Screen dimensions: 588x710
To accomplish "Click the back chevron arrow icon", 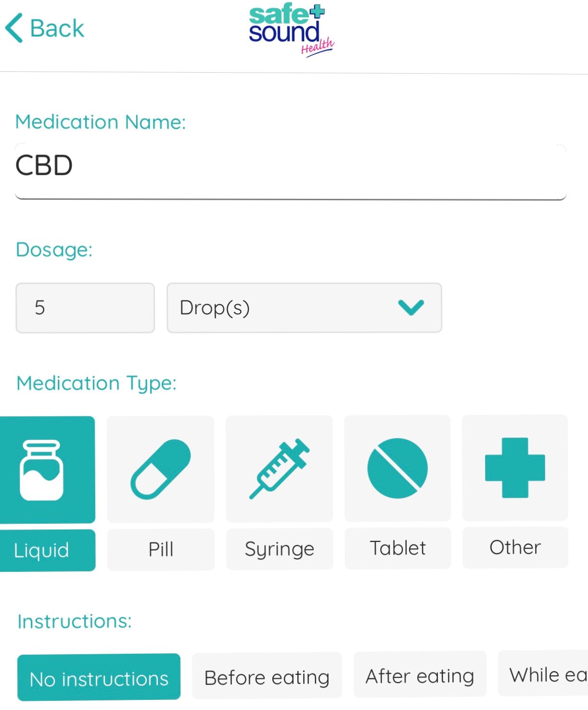I will [x=14, y=27].
